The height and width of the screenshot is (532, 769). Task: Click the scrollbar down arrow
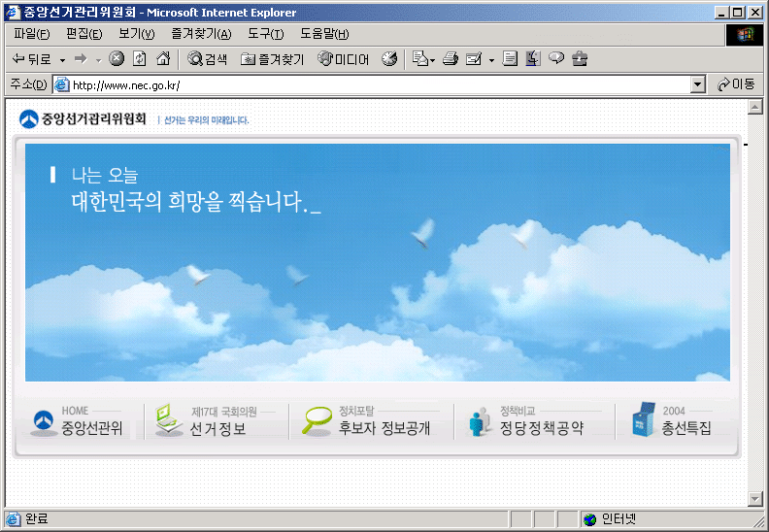pyautogui.click(x=754, y=499)
